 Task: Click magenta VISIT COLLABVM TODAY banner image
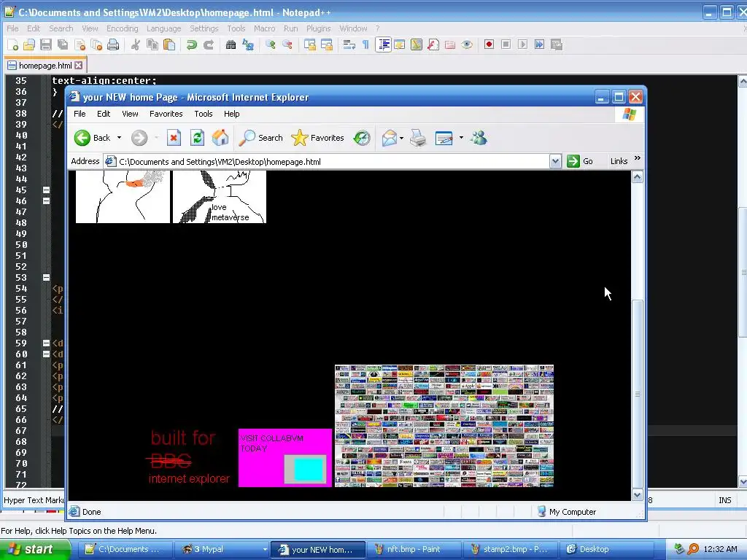point(285,458)
